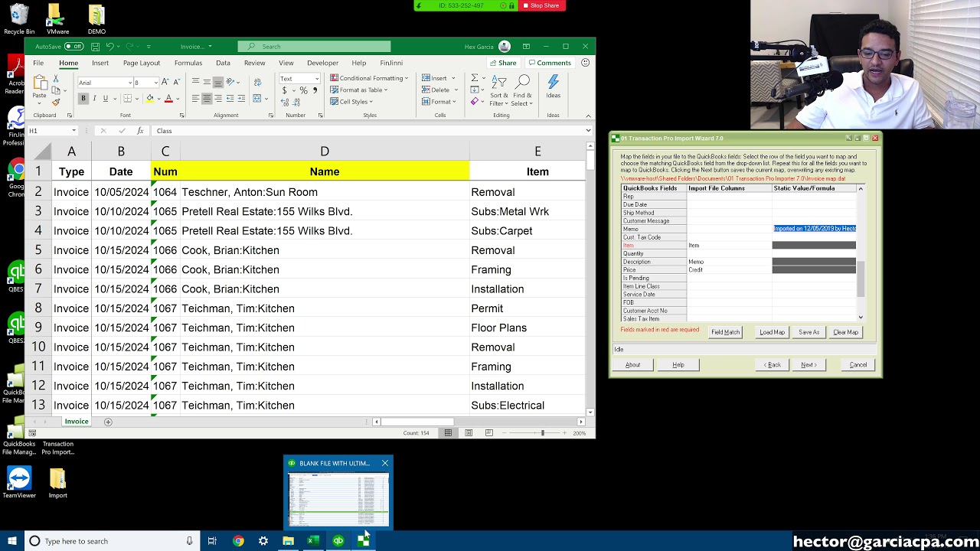The image size is (980, 551).
Task: Open Conditional Formatting dropdown
Action: pos(369,78)
